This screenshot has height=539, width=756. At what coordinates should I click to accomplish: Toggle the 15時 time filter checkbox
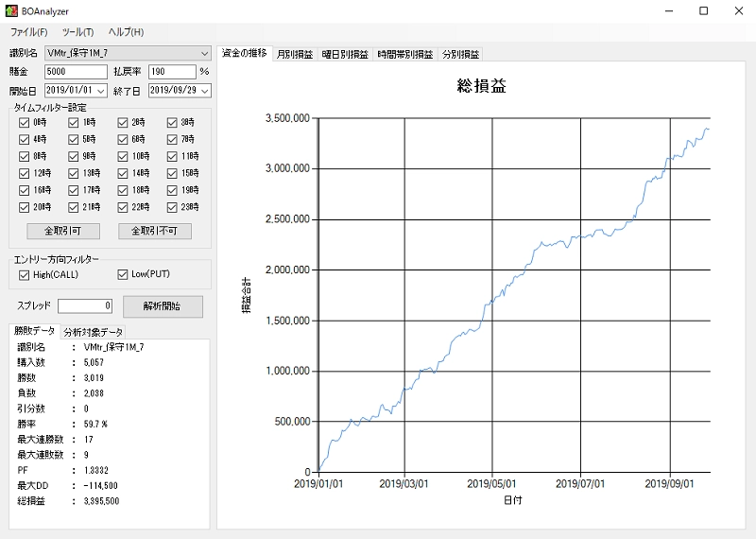(172, 173)
